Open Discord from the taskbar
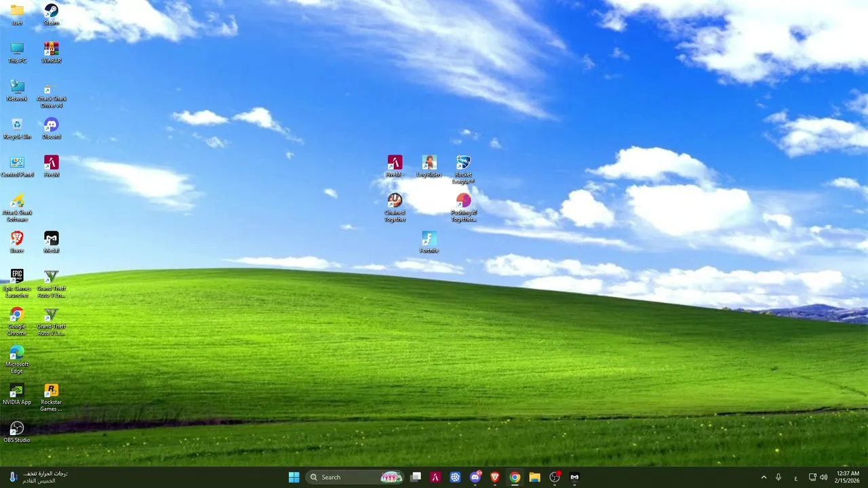Image resolution: width=868 pixels, height=488 pixels. pos(475,477)
